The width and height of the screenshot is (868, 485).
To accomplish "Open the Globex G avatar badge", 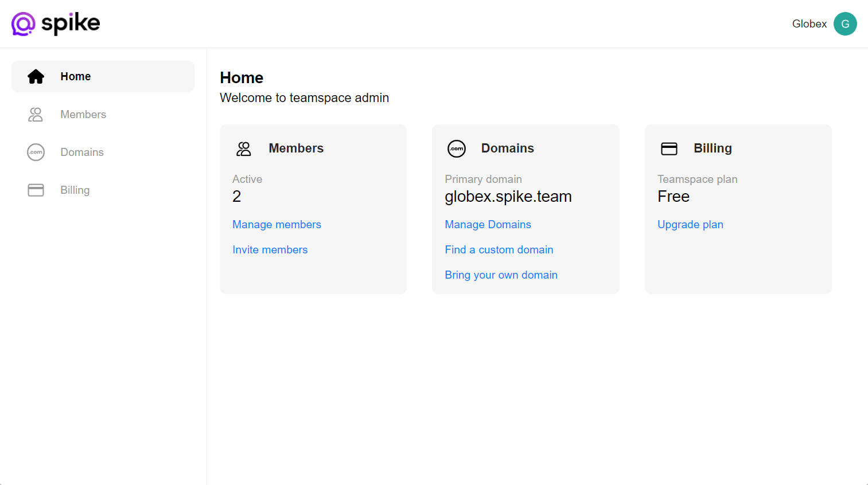I will tap(845, 24).
